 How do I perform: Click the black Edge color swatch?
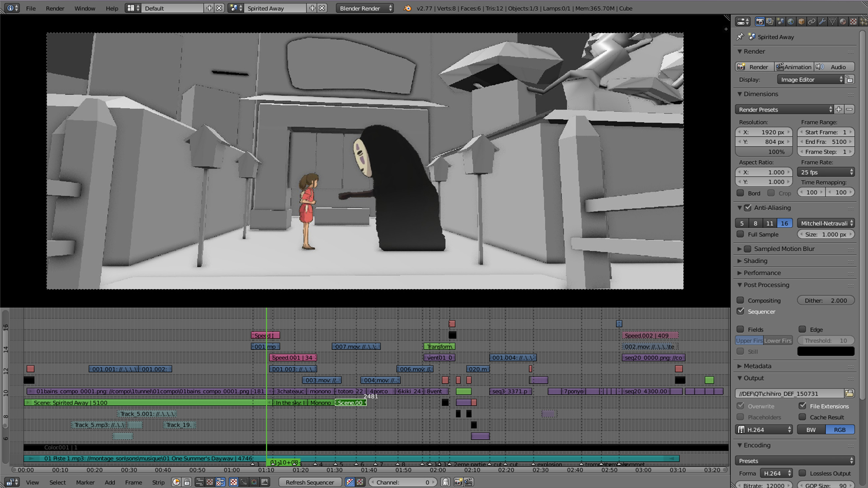pyautogui.click(x=826, y=352)
